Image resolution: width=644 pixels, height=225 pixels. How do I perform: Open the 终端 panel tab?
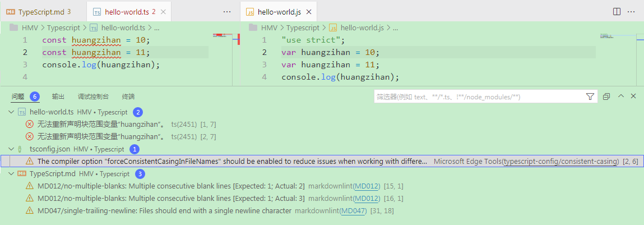pyautogui.click(x=128, y=97)
